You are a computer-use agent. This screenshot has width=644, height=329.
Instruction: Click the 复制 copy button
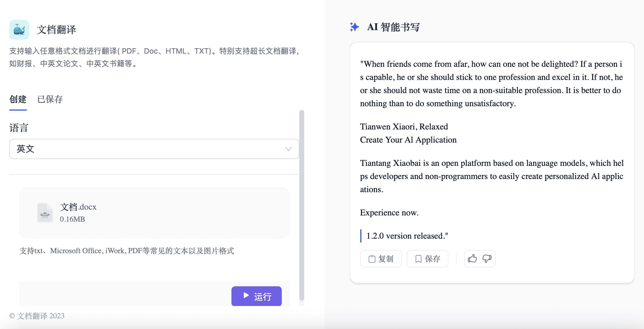click(x=381, y=259)
